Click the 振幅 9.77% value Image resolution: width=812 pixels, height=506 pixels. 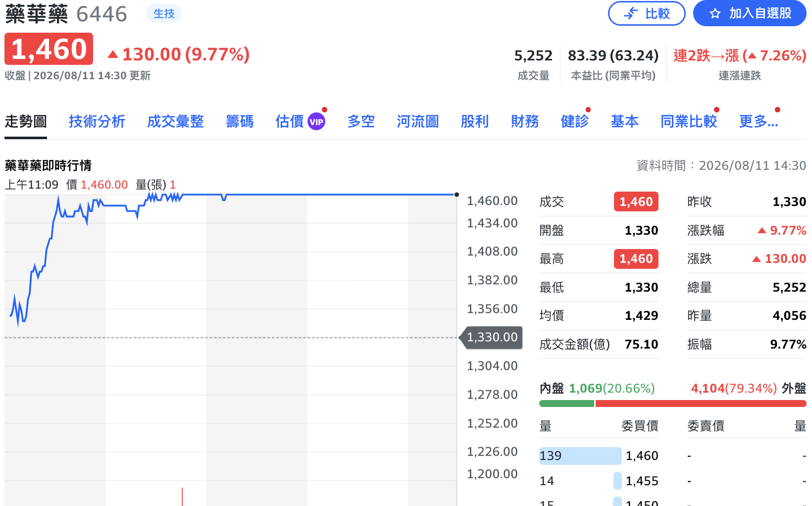788,344
